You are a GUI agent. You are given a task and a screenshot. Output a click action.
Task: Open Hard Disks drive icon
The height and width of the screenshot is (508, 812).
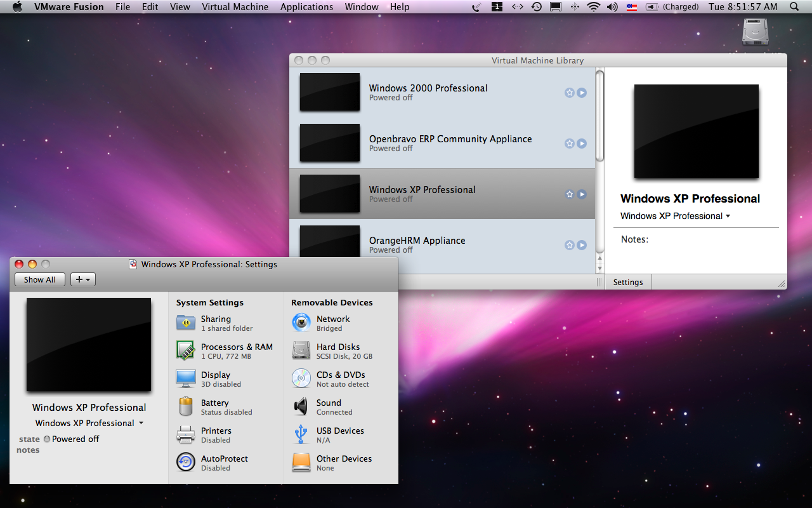[x=301, y=351]
